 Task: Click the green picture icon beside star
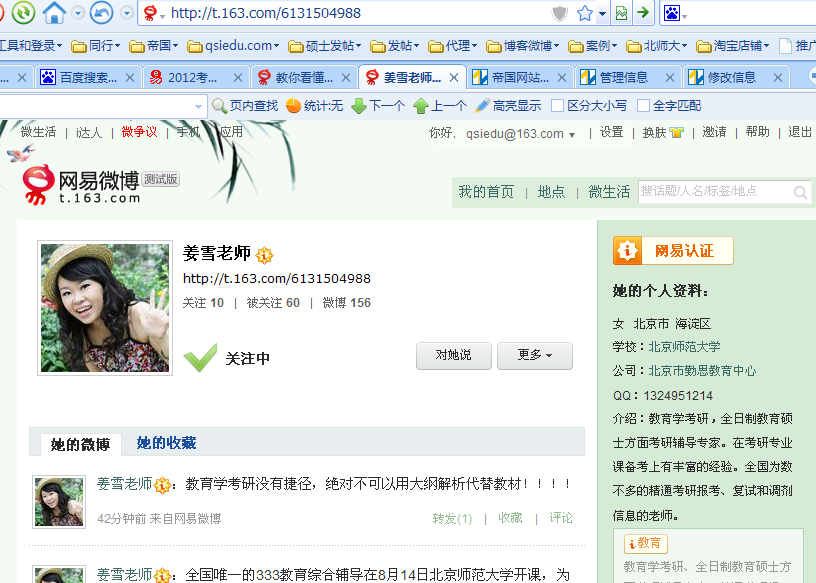point(621,13)
